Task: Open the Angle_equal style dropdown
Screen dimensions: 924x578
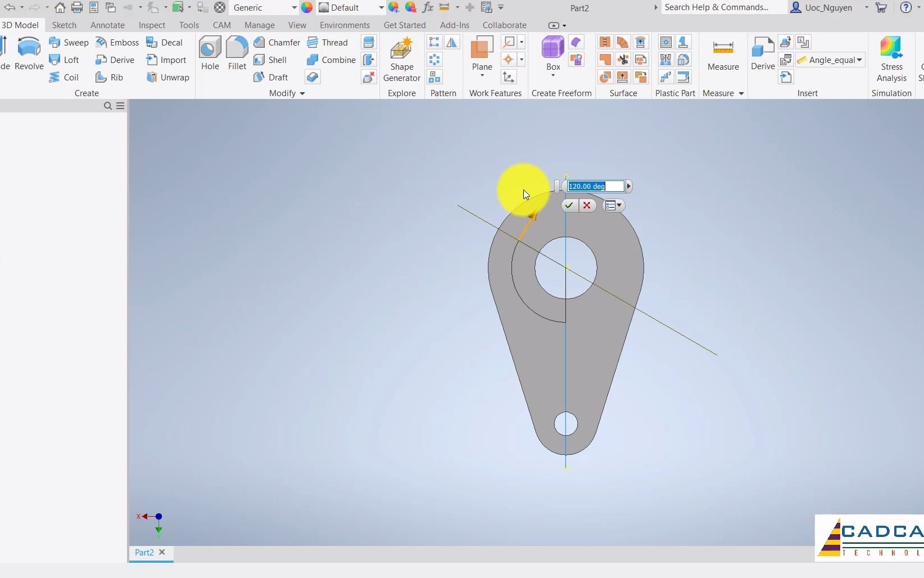Action: (x=860, y=60)
